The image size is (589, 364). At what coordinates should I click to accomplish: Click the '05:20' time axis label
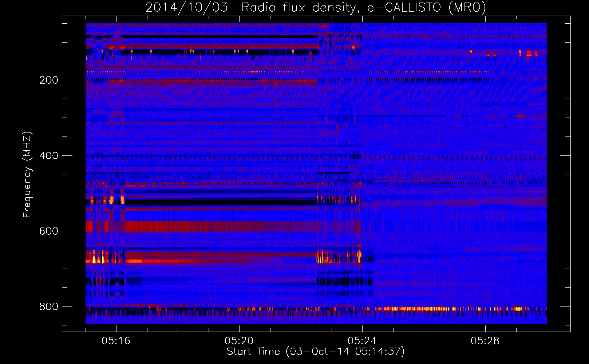[239, 341]
